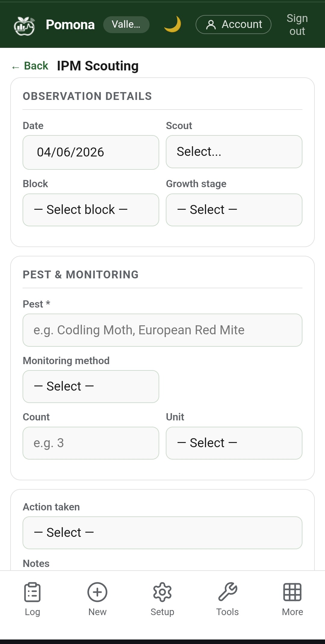Expand the Unit dropdown
Image resolution: width=325 pixels, height=644 pixels.
click(x=234, y=443)
